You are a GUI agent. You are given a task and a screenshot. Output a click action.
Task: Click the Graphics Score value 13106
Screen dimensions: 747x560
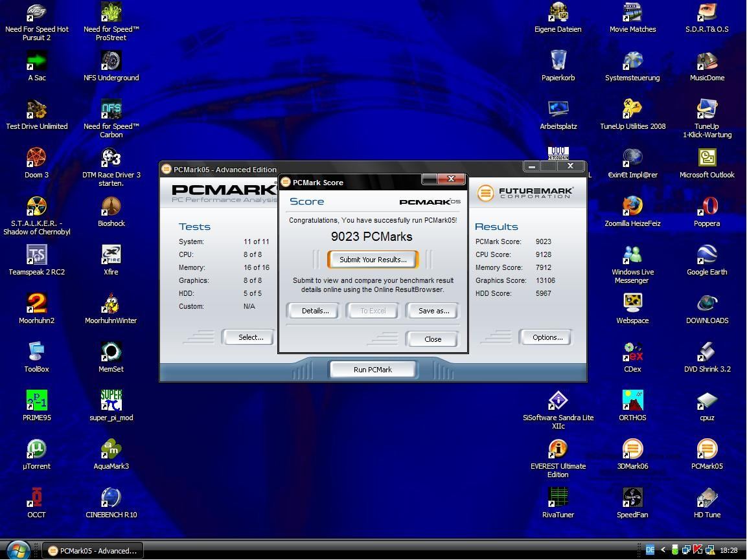[x=545, y=280]
